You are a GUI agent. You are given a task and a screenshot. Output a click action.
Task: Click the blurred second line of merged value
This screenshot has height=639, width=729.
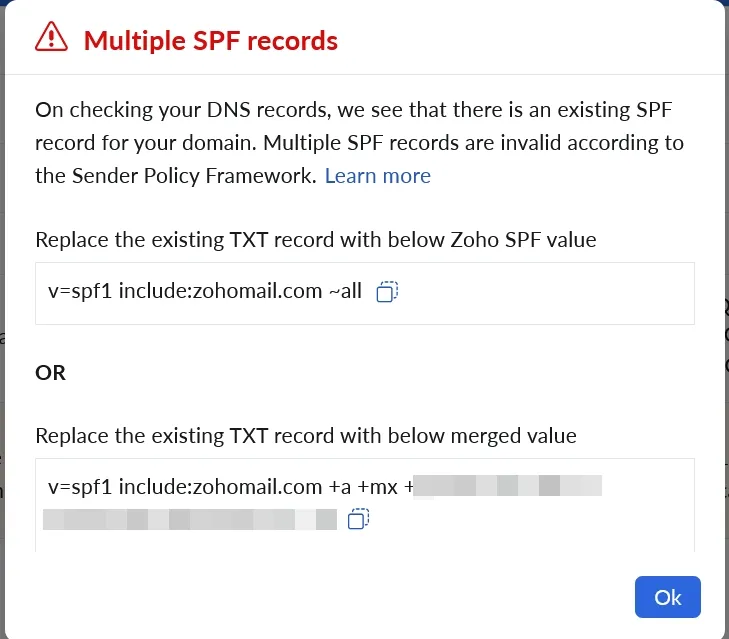pyautogui.click(x=190, y=519)
